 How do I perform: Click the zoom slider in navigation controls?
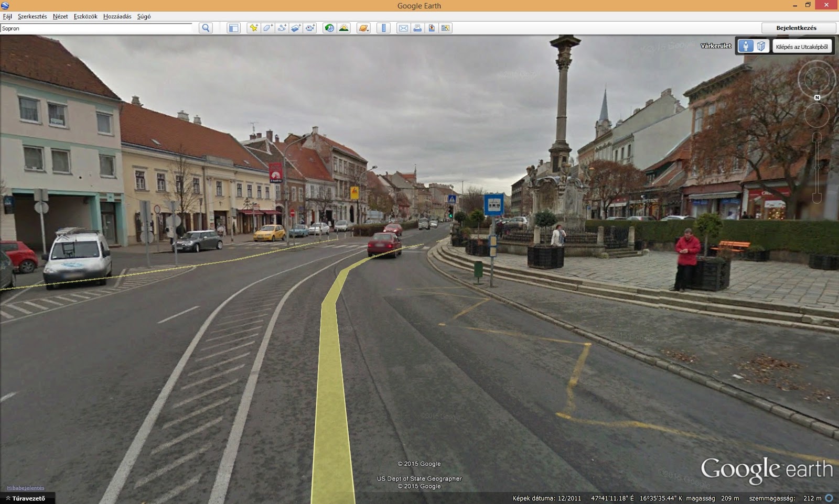pos(816,168)
